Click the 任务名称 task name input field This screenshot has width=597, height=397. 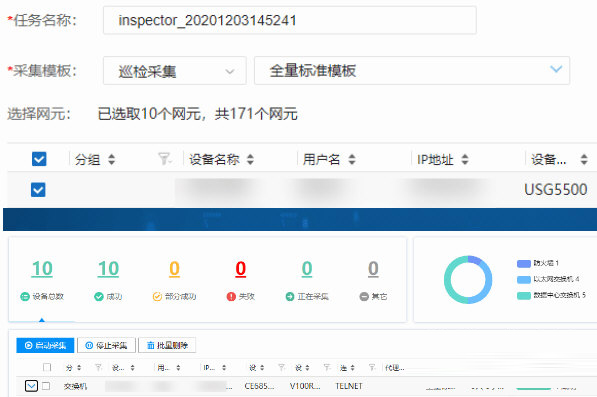point(289,20)
